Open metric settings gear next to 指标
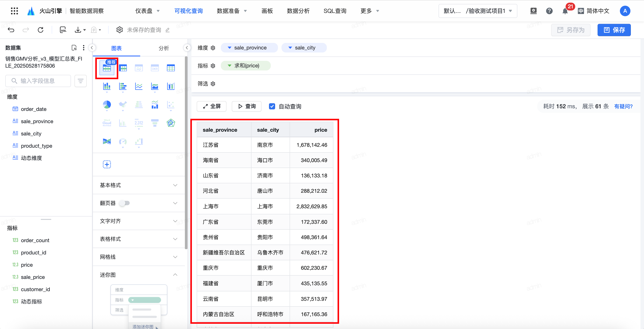 pyautogui.click(x=213, y=66)
